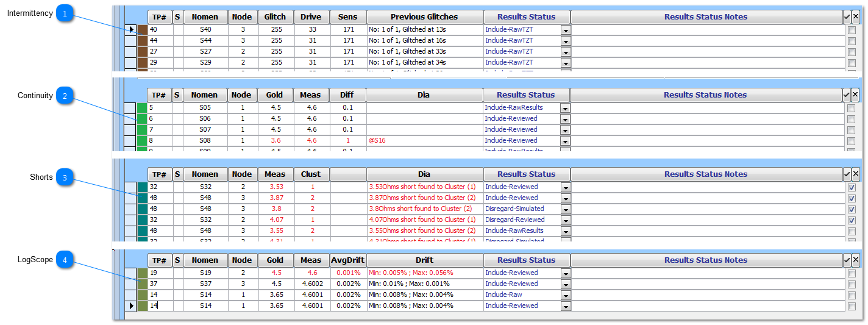Select the 'Include-Raw' status cell for S14
This screenshot has width=868, height=325.
pos(522,295)
